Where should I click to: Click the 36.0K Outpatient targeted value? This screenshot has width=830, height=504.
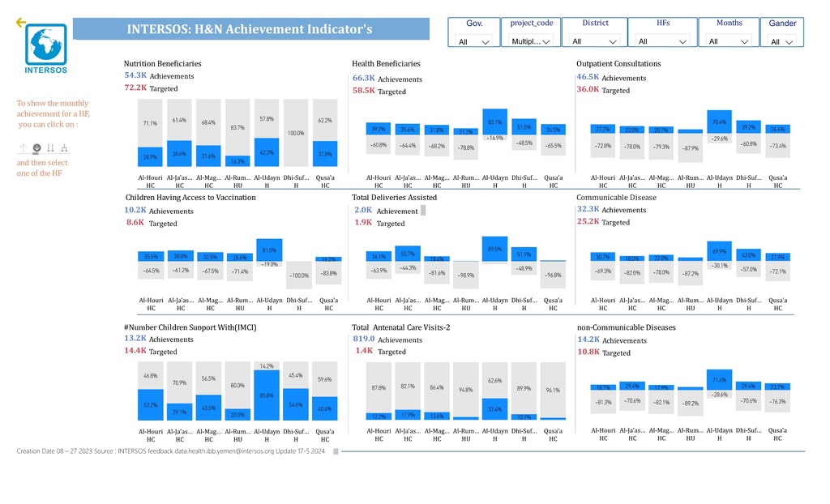pos(588,89)
